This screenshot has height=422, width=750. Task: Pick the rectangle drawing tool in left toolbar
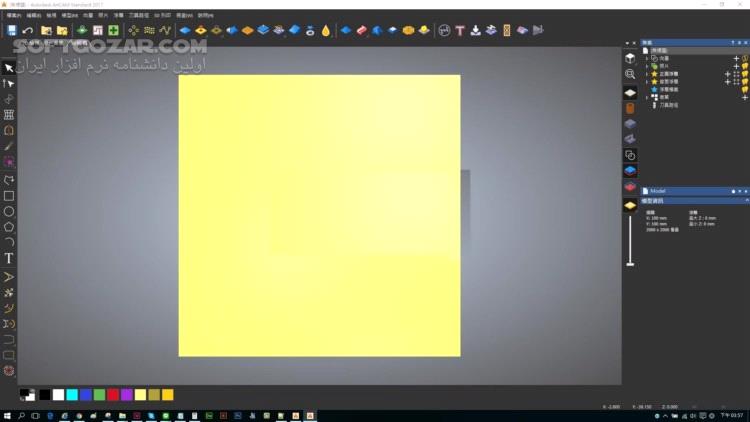tap(9, 196)
